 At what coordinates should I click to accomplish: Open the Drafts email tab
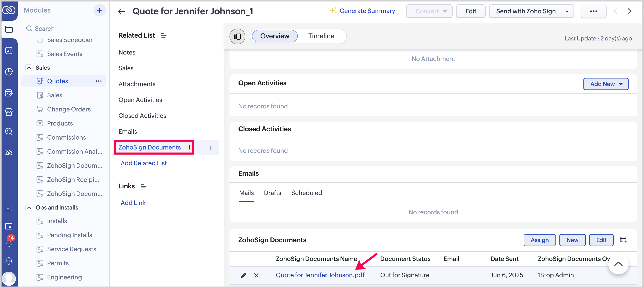tap(272, 193)
